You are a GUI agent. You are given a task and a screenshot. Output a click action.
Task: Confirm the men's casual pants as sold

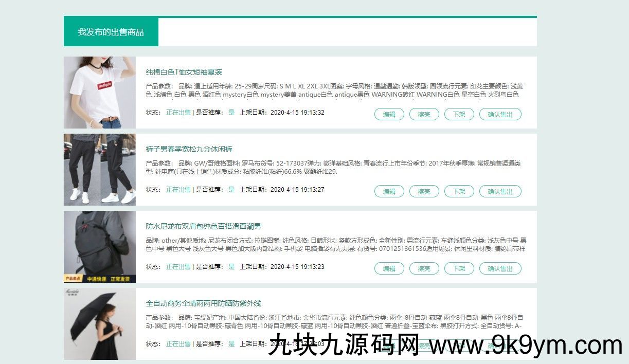pos(500,191)
